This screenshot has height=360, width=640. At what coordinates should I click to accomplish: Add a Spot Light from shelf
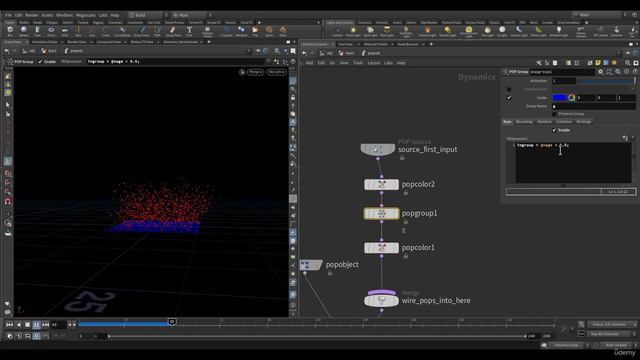370,31
